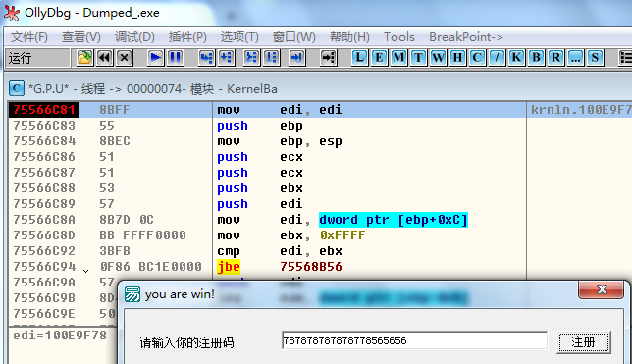The width and height of the screenshot is (632, 364).
Task: Close the 'you are win!' dialog
Action: [601, 289]
